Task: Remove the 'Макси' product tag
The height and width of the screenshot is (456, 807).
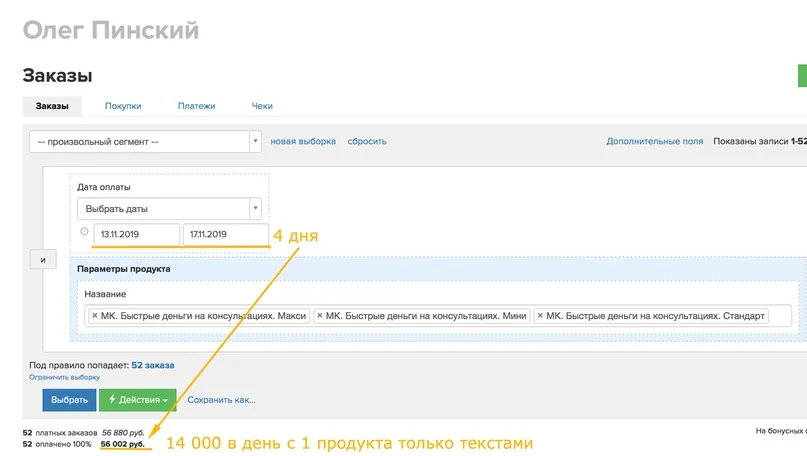Action: coord(95,316)
